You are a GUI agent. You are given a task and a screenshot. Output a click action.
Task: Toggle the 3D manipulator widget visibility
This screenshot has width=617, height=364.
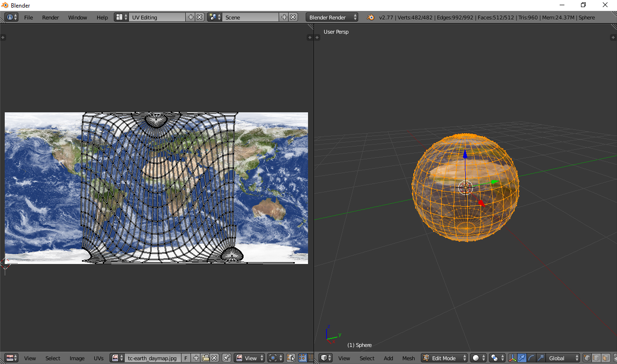coord(512,358)
